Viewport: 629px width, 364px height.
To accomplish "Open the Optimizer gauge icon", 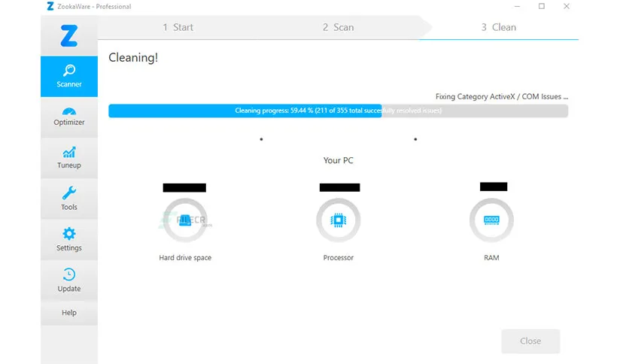I will [x=69, y=111].
